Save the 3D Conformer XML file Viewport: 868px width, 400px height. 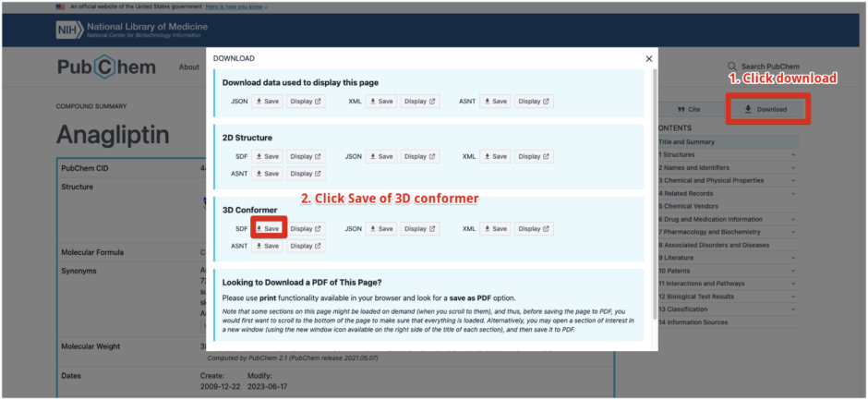tap(495, 228)
